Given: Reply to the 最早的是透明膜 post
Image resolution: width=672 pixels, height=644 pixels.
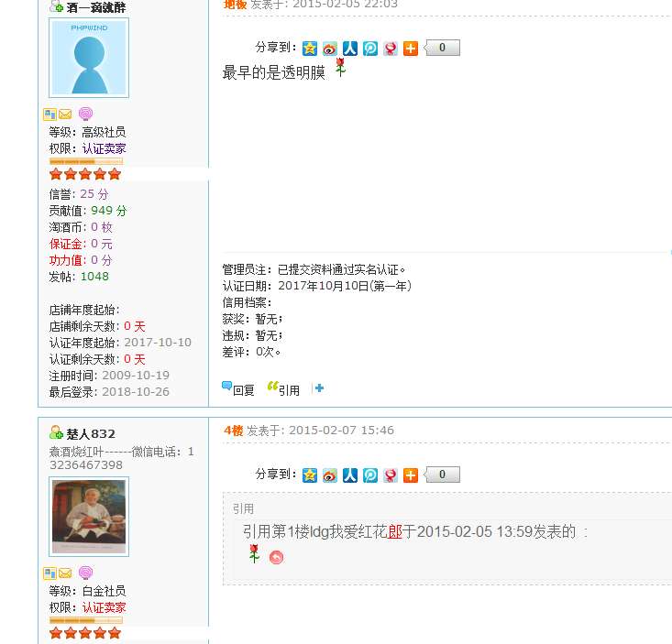Looking at the screenshot, I should 237,388.
